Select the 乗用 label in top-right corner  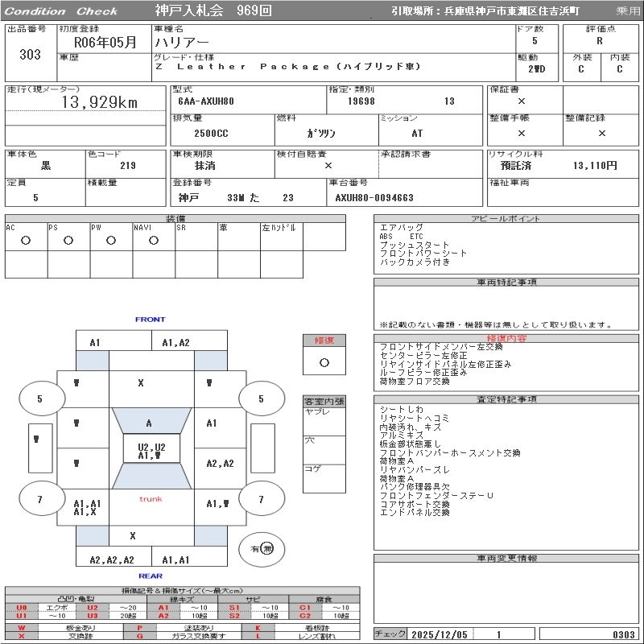tap(627, 11)
